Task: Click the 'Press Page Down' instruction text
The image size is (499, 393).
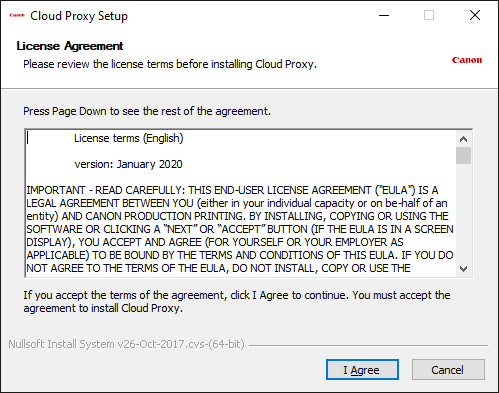Action: coord(147,111)
